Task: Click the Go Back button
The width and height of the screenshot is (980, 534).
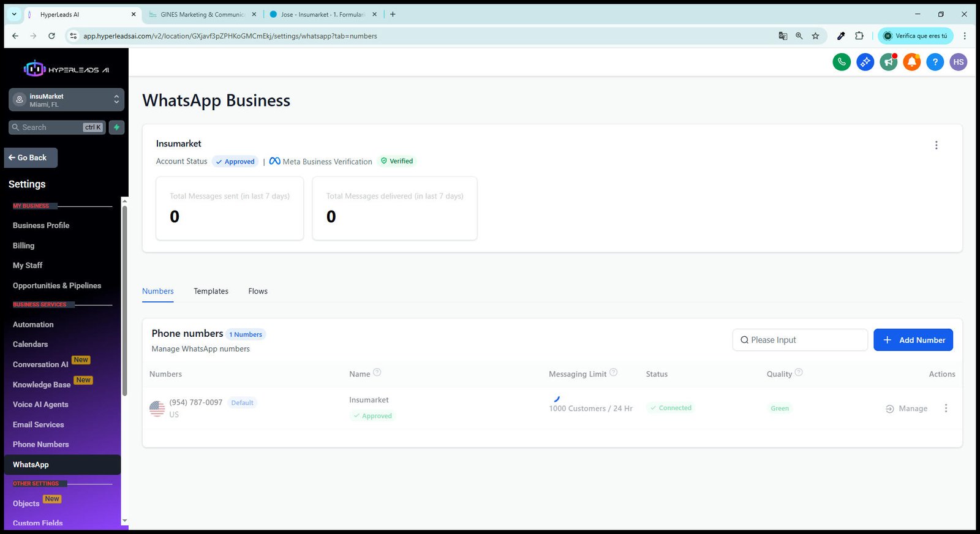Action: (31, 158)
